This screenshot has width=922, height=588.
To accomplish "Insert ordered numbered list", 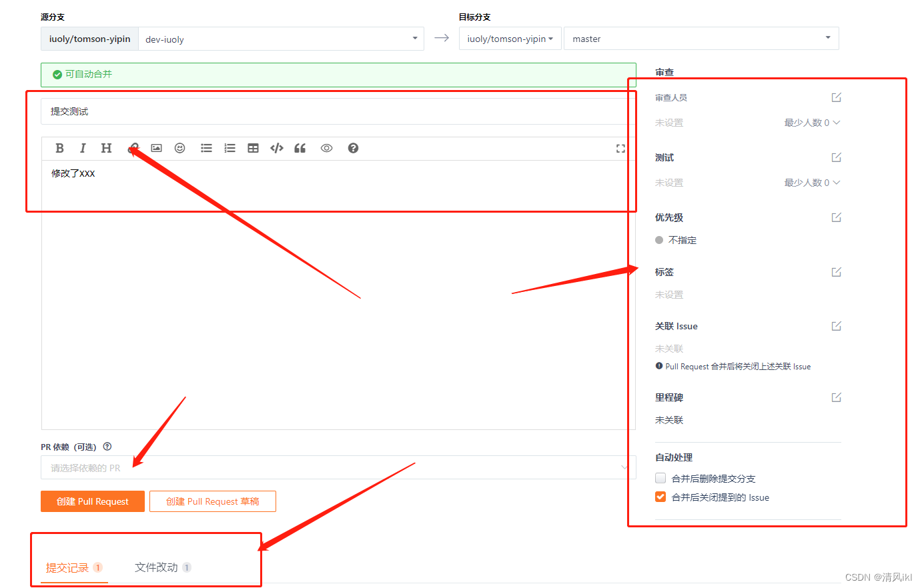I will [229, 148].
